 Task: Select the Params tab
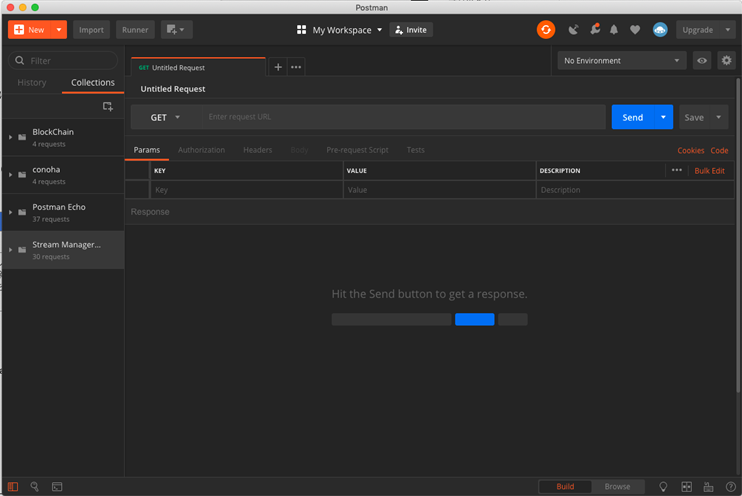coord(147,150)
